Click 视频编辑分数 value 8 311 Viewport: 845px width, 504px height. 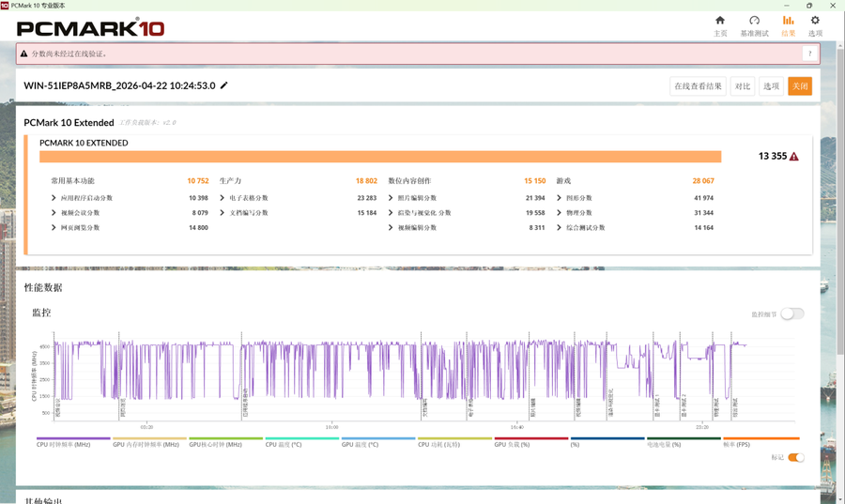click(537, 228)
